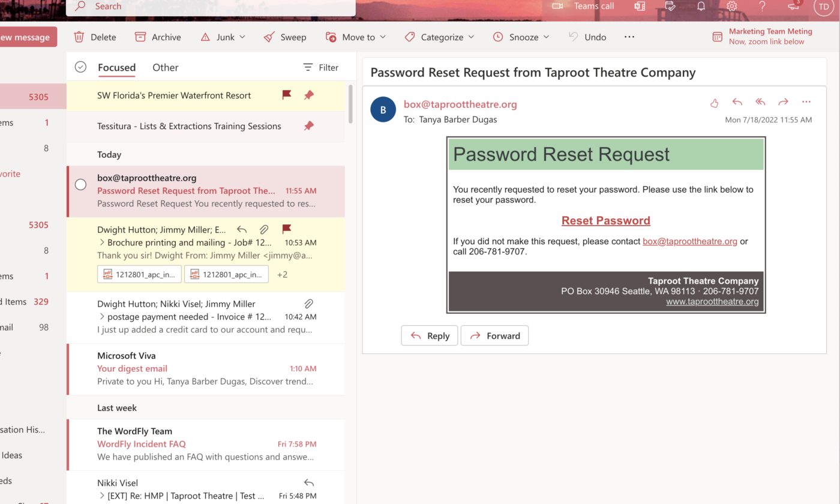Click the flag on Brochure printing message
This screenshot has height=504, width=840.
287,229
